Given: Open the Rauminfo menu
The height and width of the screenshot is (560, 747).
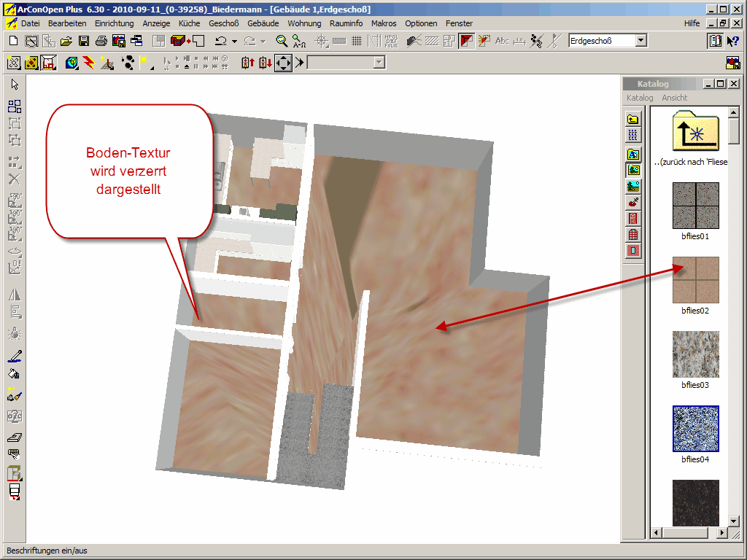Looking at the screenshot, I should [347, 23].
